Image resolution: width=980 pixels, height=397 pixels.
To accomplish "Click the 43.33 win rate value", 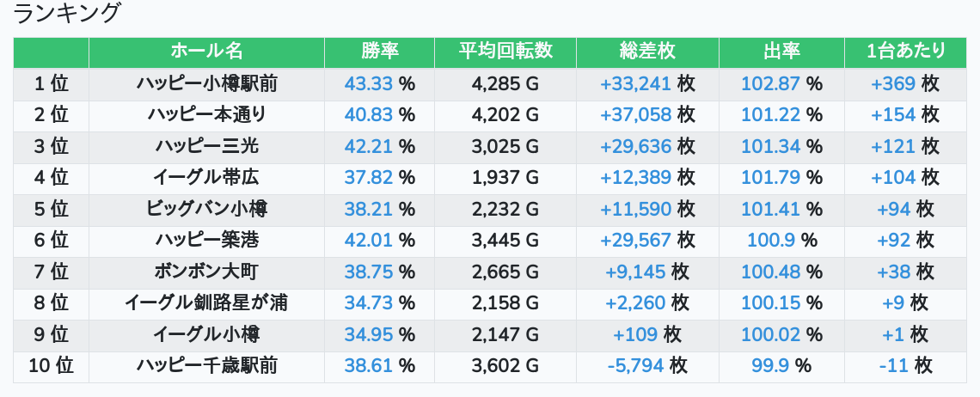I will pos(368,84).
